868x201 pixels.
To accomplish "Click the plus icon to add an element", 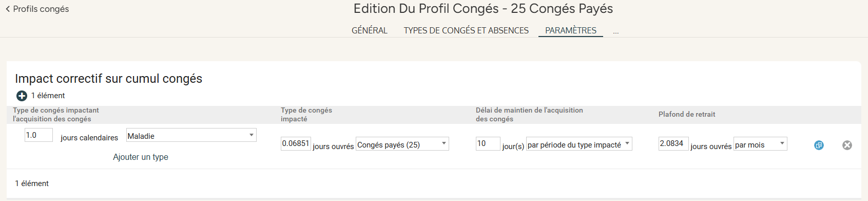I will coord(22,96).
